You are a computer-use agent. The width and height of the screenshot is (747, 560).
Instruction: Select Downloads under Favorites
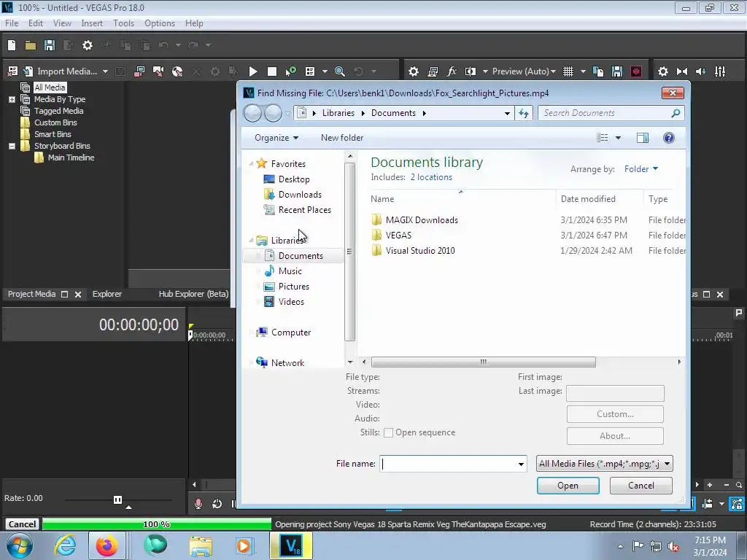pyautogui.click(x=300, y=195)
